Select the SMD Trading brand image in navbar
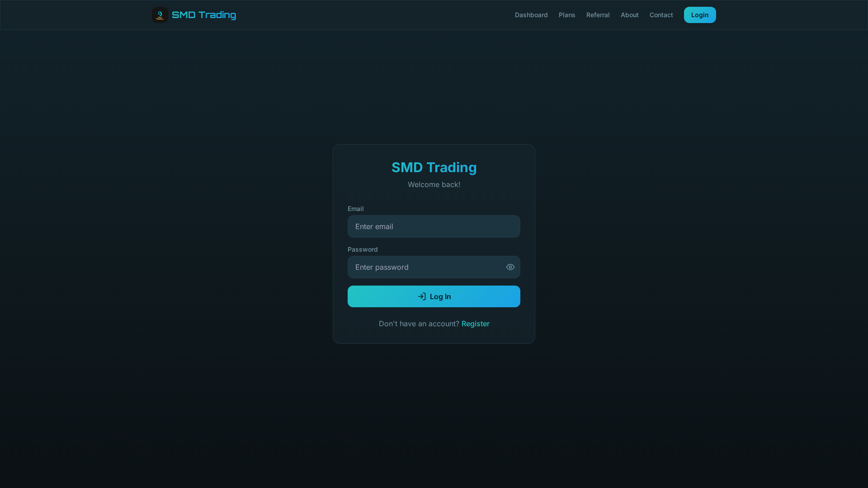This screenshot has width=868, height=488. point(160,14)
